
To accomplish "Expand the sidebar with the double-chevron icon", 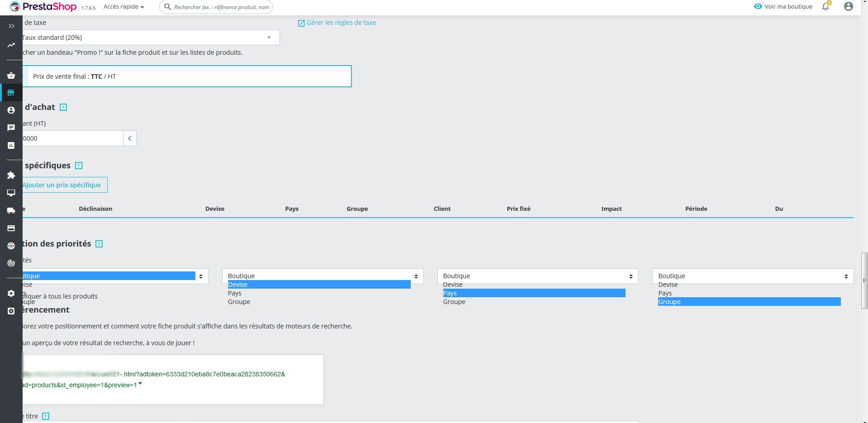I will (11, 26).
